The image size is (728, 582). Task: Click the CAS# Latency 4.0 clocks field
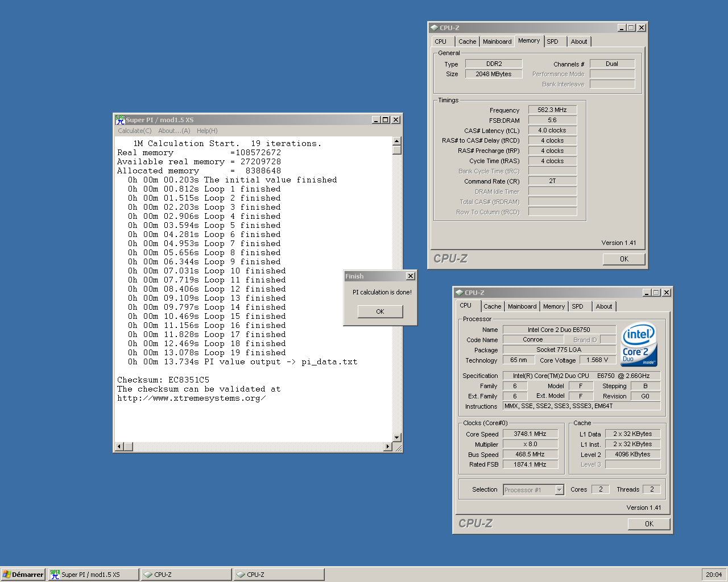[552, 130]
